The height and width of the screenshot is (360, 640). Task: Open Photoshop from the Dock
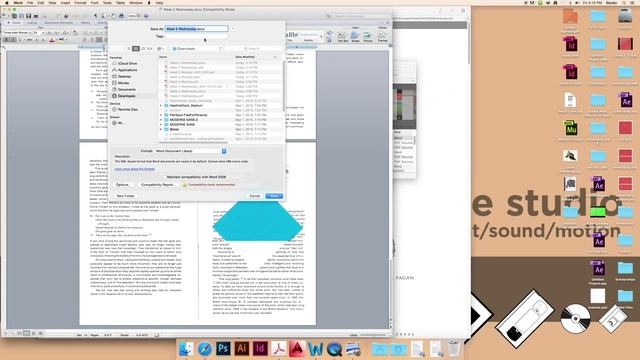tap(223, 349)
